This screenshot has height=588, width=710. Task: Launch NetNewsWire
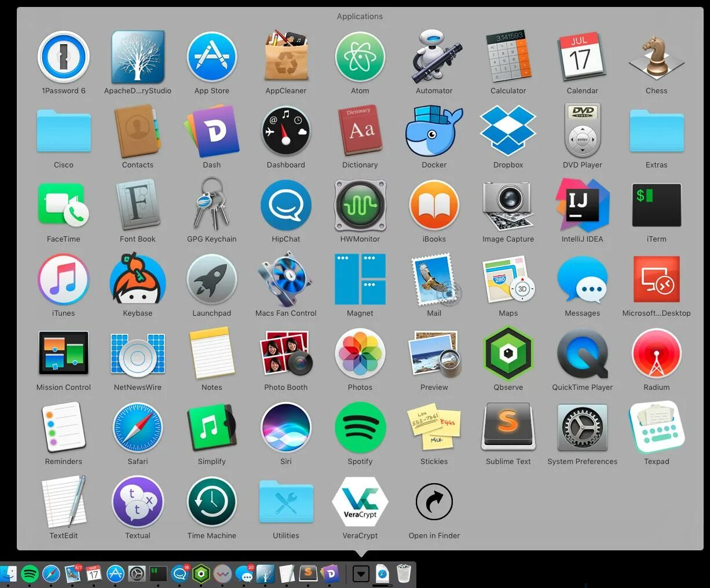(x=138, y=354)
